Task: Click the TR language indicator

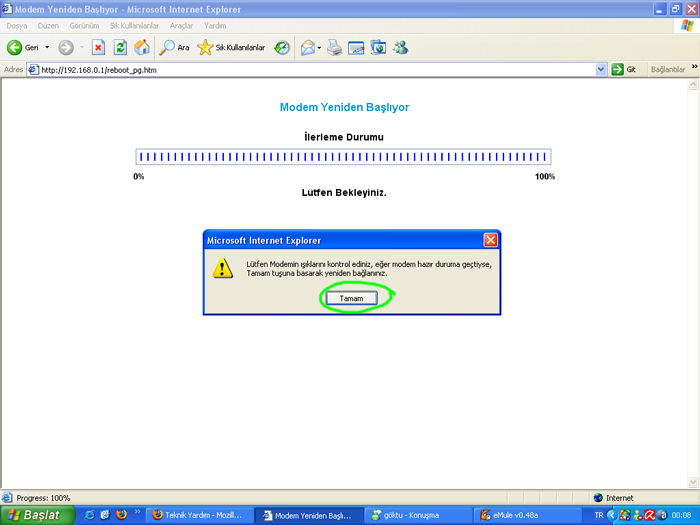Action: (599, 515)
